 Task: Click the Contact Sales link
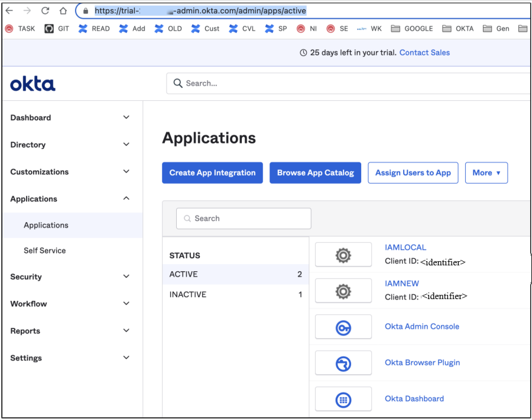coord(424,53)
